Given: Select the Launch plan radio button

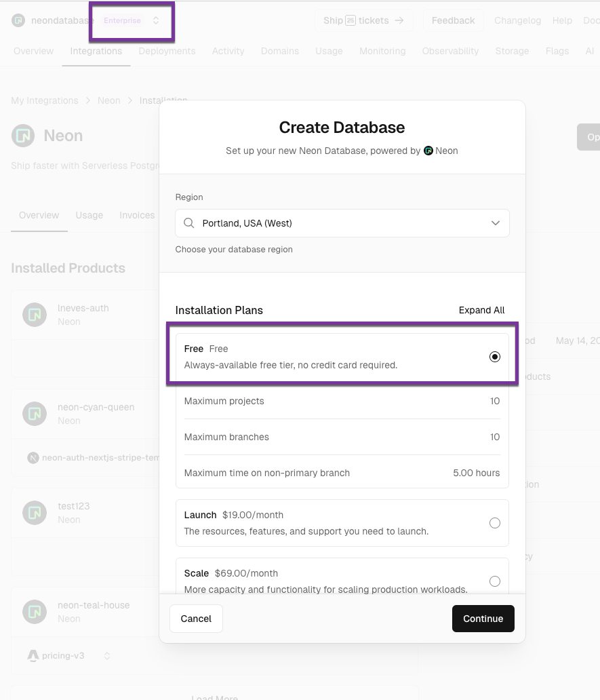Looking at the screenshot, I should pos(495,523).
